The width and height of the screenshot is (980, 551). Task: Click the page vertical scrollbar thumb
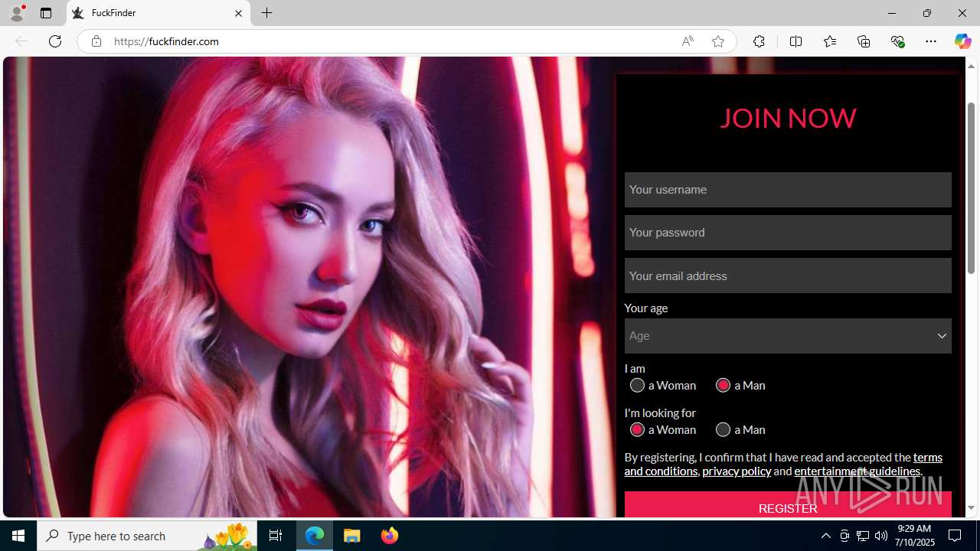pos(971,187)
